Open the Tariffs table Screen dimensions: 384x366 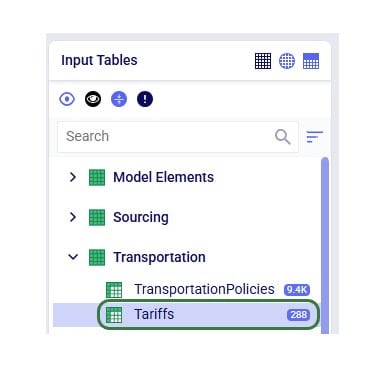coord(186,315)
